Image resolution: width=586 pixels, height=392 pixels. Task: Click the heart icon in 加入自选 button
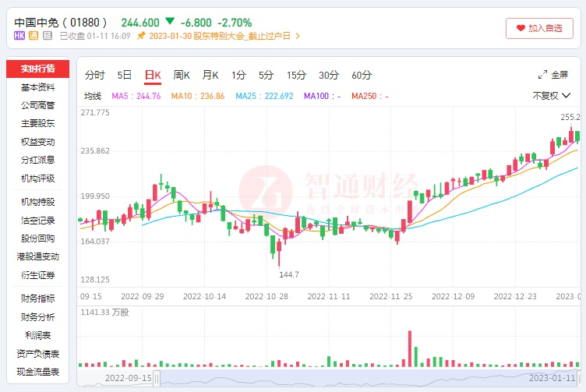coord(521,28)
